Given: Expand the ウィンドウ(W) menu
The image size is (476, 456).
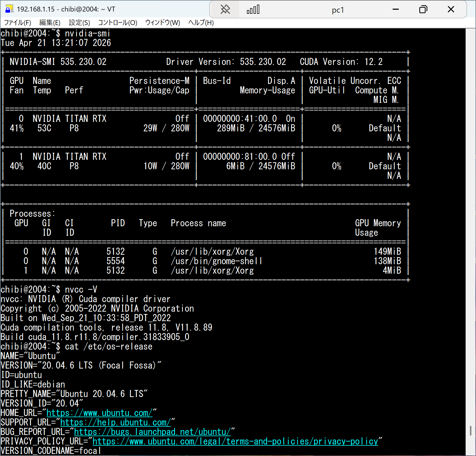Looking at the screenshot, I should pos(163,23).
